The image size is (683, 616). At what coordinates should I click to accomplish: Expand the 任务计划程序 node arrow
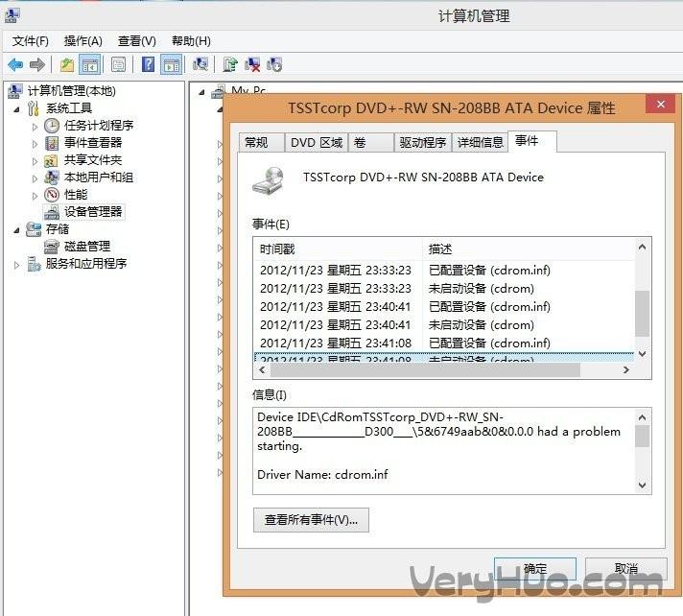[x=35, y=127]
